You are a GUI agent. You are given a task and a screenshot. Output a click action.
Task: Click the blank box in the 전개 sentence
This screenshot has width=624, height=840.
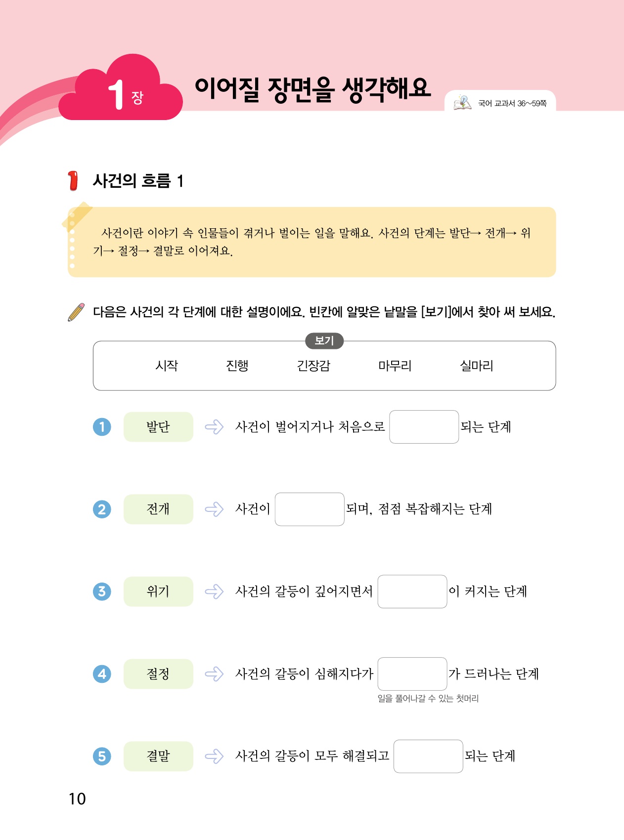coord(310,509)
